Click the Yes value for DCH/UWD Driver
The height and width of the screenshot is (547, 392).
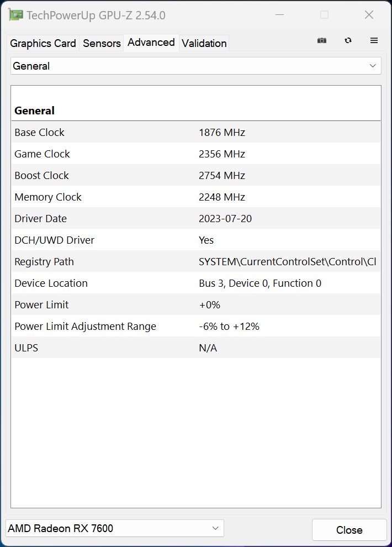(206, 240)
